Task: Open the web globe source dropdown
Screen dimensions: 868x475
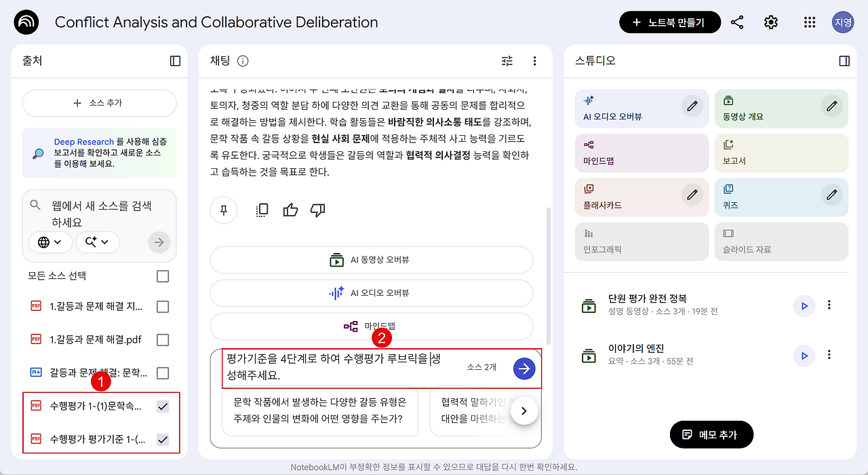Action: 50,242
